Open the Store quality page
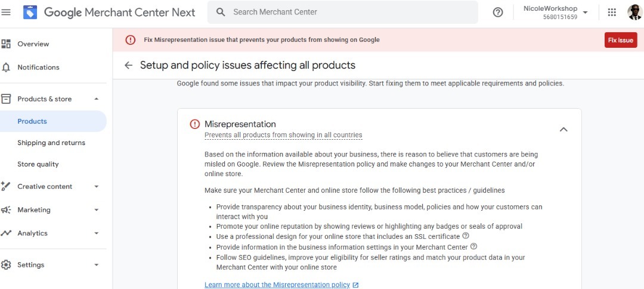 38,164
